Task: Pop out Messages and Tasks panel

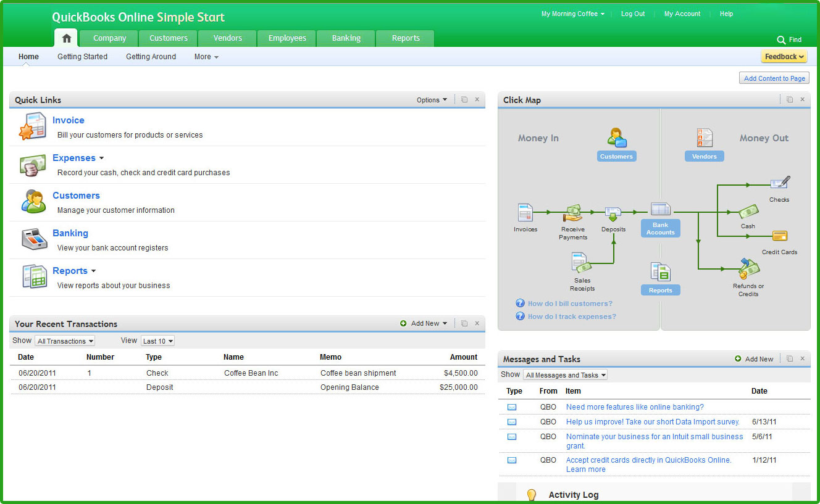Action: [x=790, y=358]
